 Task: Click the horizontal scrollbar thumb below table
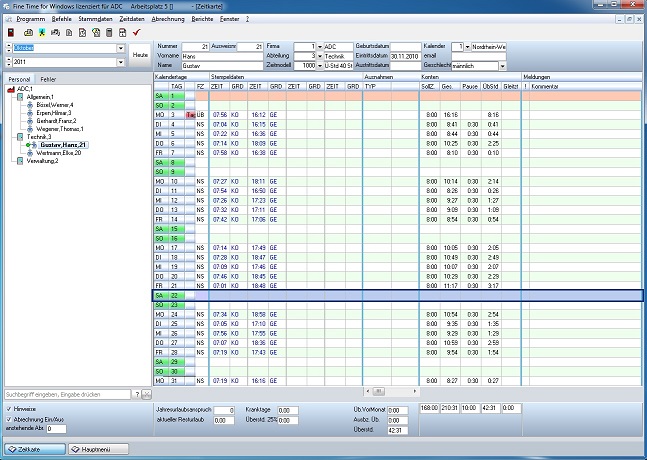click(378, 391)
